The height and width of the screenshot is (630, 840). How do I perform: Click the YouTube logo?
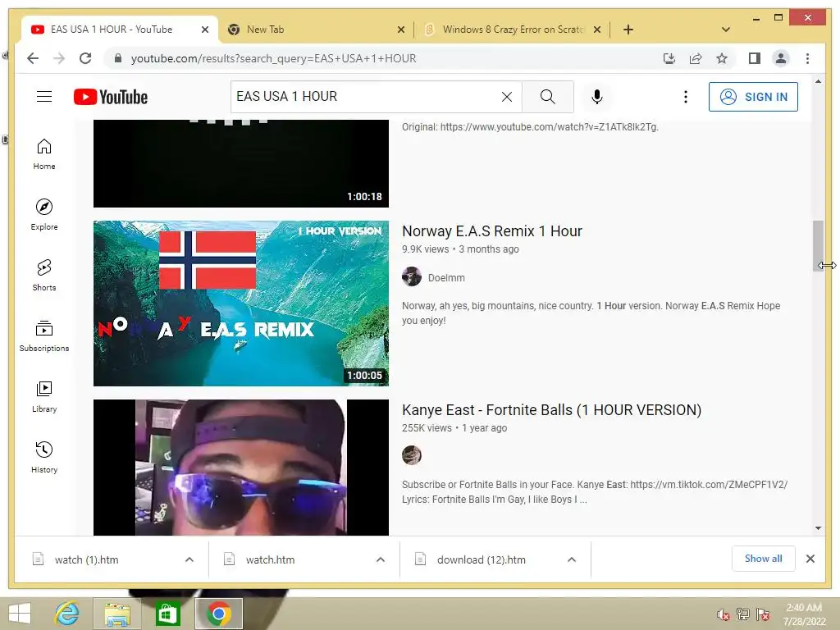click(x=111, y=97)
